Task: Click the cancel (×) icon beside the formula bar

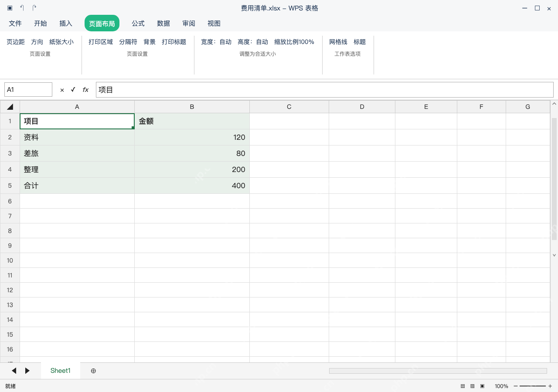Action: click(x=62, y=90)
